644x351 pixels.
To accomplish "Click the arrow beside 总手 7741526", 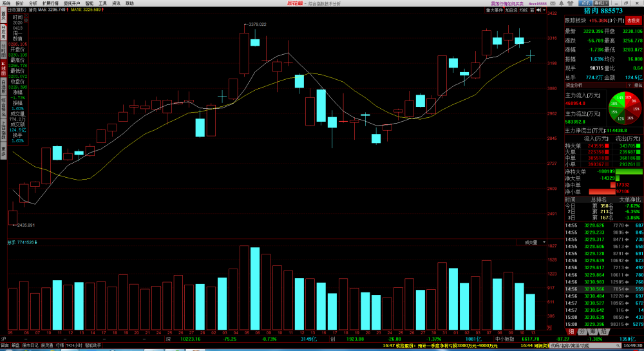I will [x=35, y=242].
